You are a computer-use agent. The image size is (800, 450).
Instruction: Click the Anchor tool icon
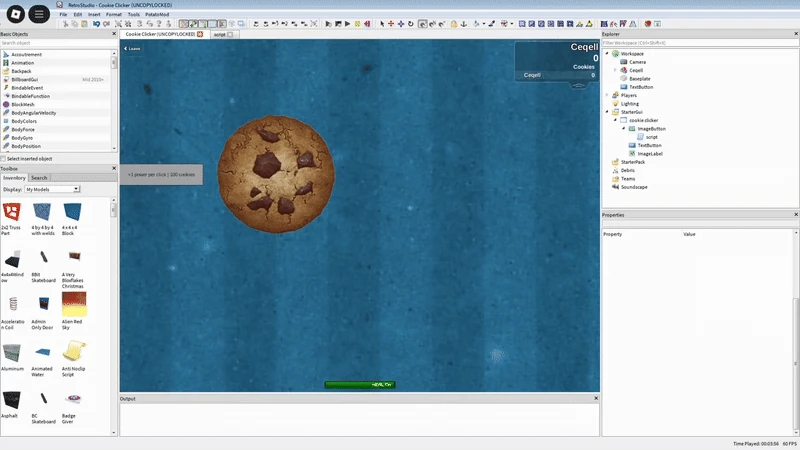[x=464, y=24]
